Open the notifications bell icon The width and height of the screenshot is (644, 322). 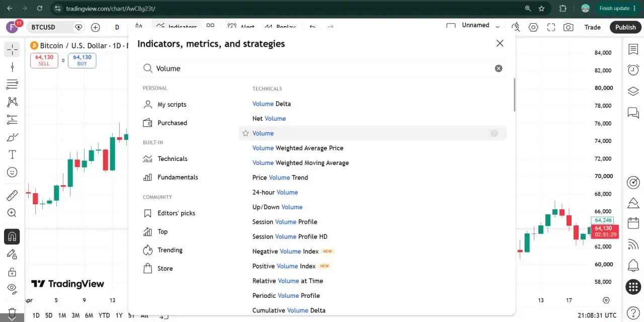pos(633,265)
